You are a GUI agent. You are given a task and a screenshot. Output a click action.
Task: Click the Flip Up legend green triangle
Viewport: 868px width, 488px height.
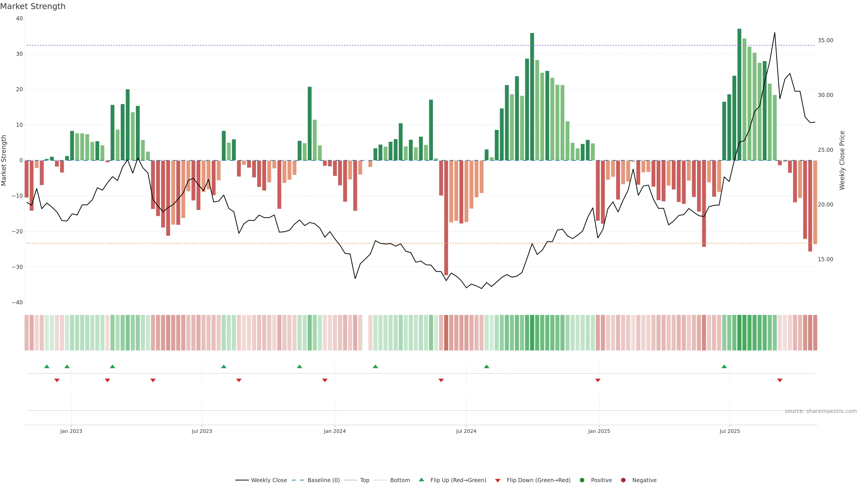pyautogui.click(x=421, y=480)
